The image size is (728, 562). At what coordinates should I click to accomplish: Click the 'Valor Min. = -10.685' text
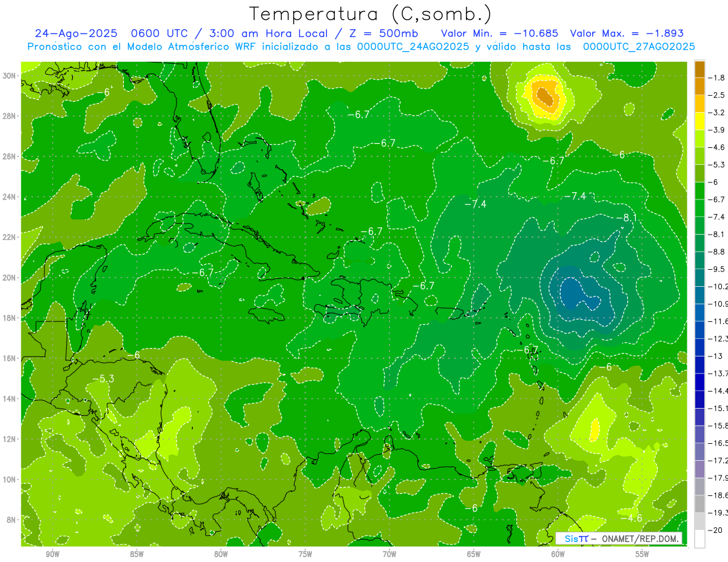[499, 33]
